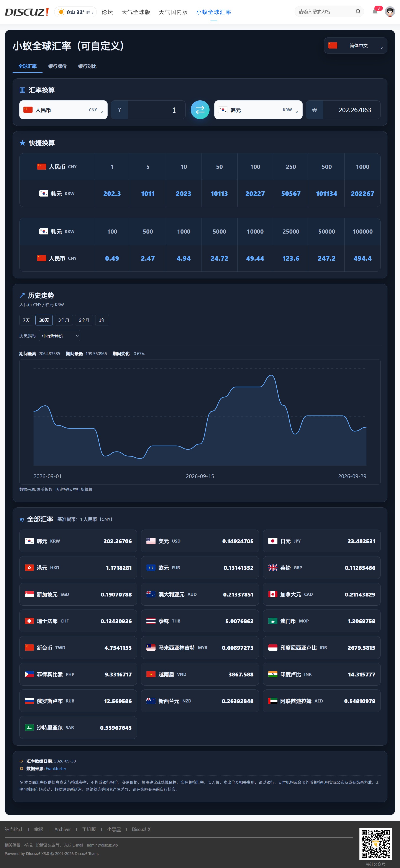400x868 pixels.
Task: Open the 天气国内版 nav item
Action: point(173,12)
